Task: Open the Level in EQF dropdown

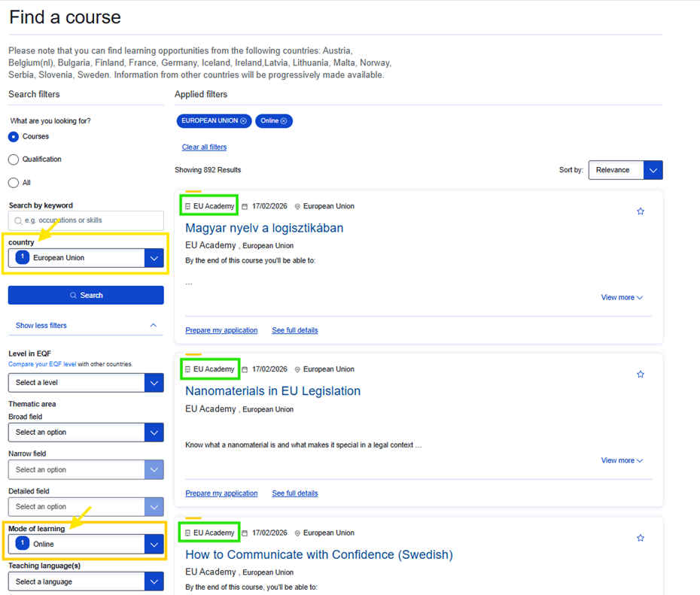Action: pyautogui.click(x=86, y=383)
